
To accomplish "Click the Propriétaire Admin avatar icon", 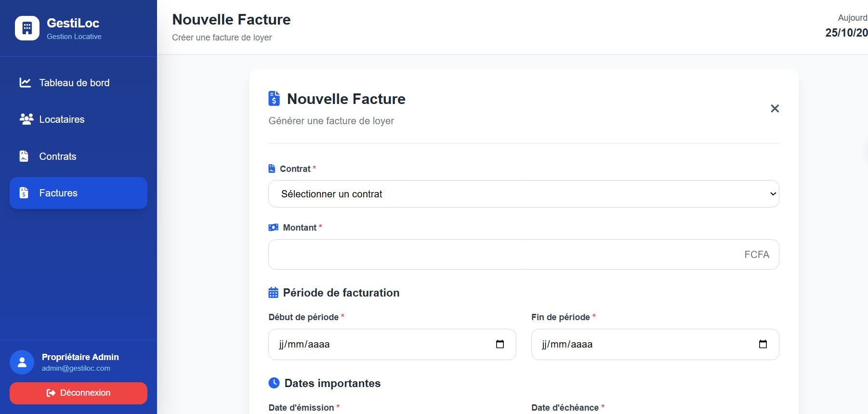I will (x=22, y=362).
